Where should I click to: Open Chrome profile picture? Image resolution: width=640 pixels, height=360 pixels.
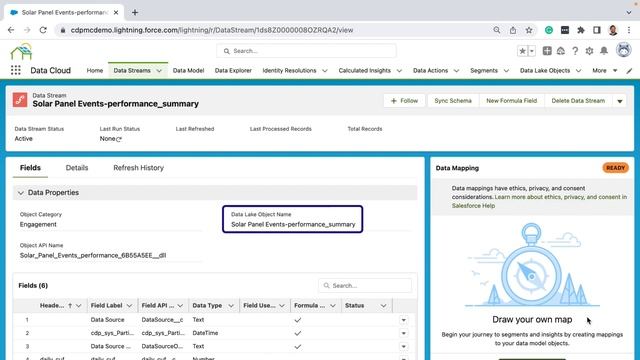(x=613, y=30)
